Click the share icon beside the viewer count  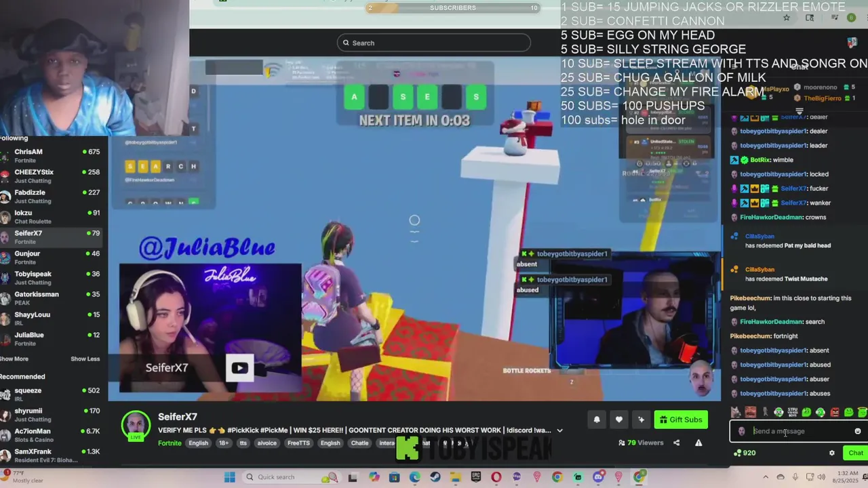[676, 443]
